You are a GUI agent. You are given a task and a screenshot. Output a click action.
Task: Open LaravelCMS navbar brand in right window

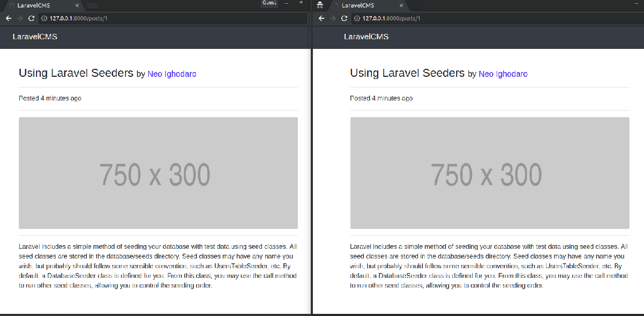point(366,37)
